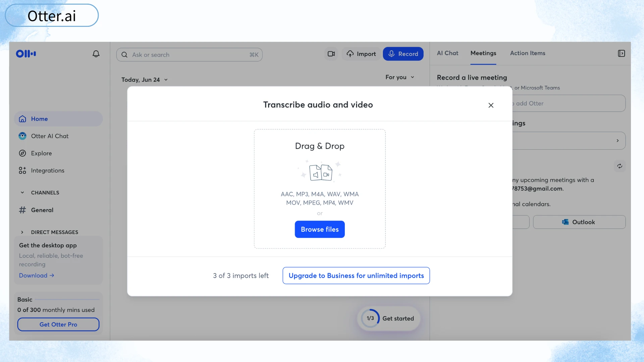The height and width of the screenshot is (362, 644).
Task: Click the Otter logo icon in sidebar
Action: tap(26, 54)
